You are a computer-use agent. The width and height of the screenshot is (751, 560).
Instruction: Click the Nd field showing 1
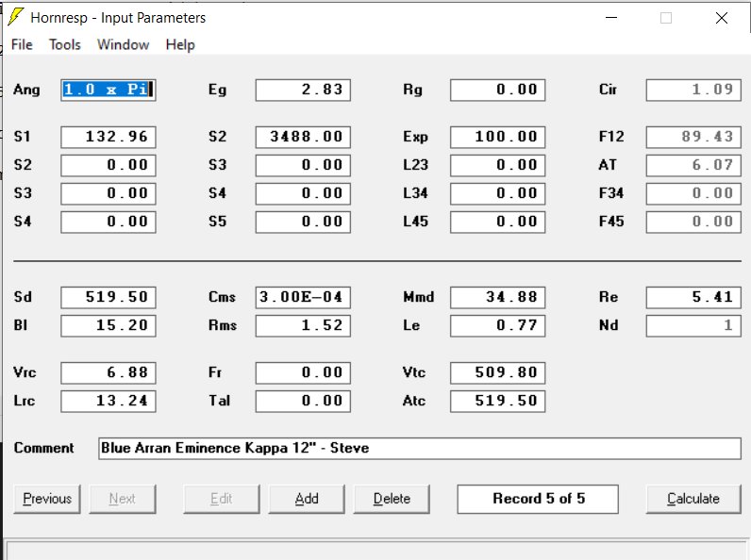(693, 325)
